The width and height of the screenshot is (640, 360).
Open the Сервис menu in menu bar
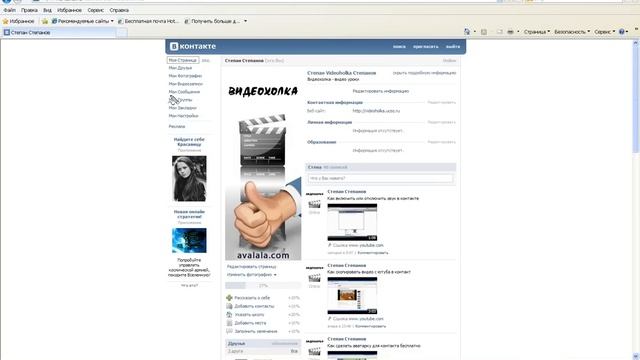pyautogui.click(x=96, y=10)
